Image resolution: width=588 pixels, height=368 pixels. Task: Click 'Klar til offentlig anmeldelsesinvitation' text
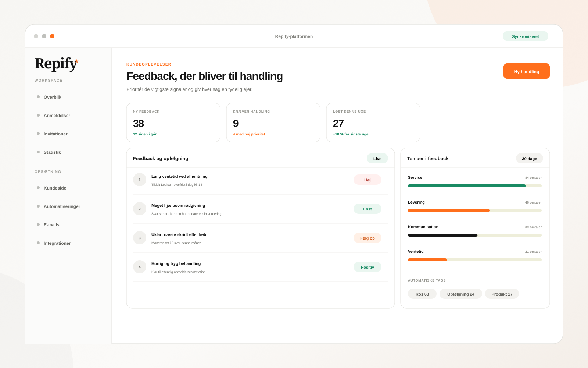179,272
